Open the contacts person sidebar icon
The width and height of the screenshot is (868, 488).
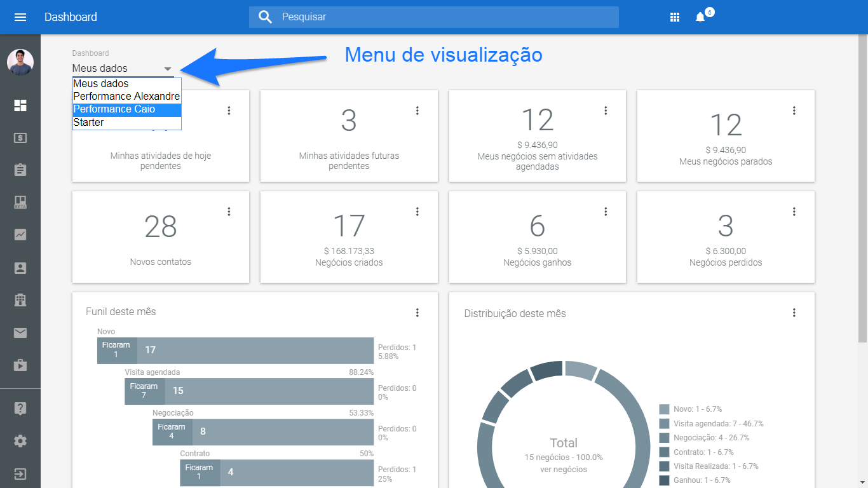coord(20,268)
